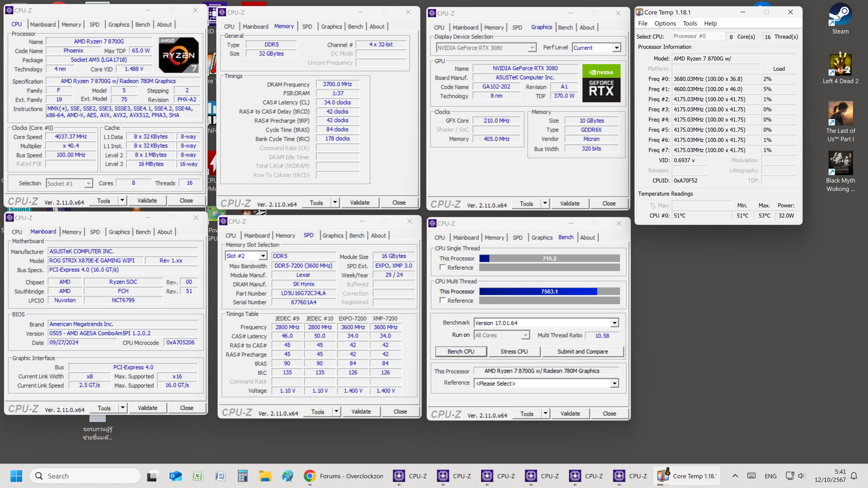The height and width of the screenshot is (488, 868).
Task: Open Calculator from the taskbar
Action: click(243, 476)
